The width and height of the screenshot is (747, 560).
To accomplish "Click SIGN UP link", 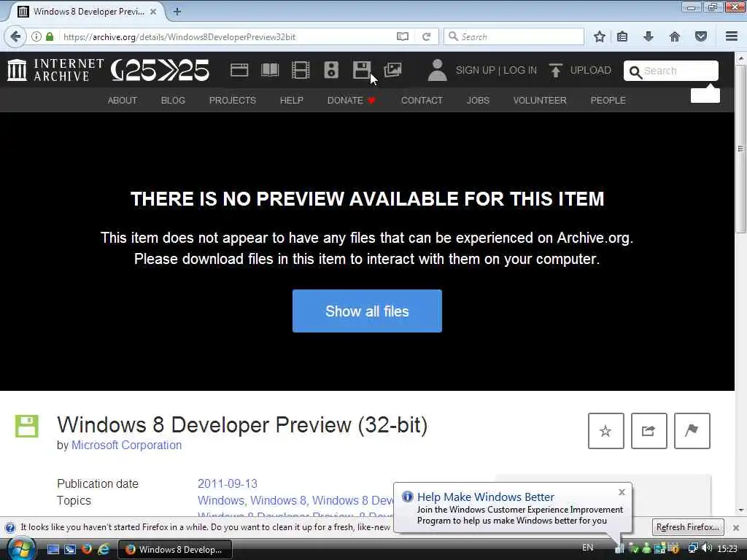I will click(475, 71).
